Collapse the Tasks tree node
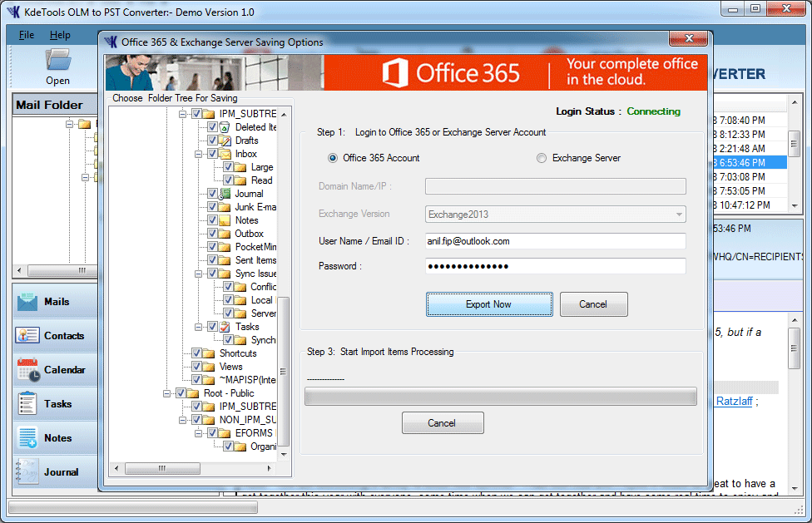 (198, 327)
